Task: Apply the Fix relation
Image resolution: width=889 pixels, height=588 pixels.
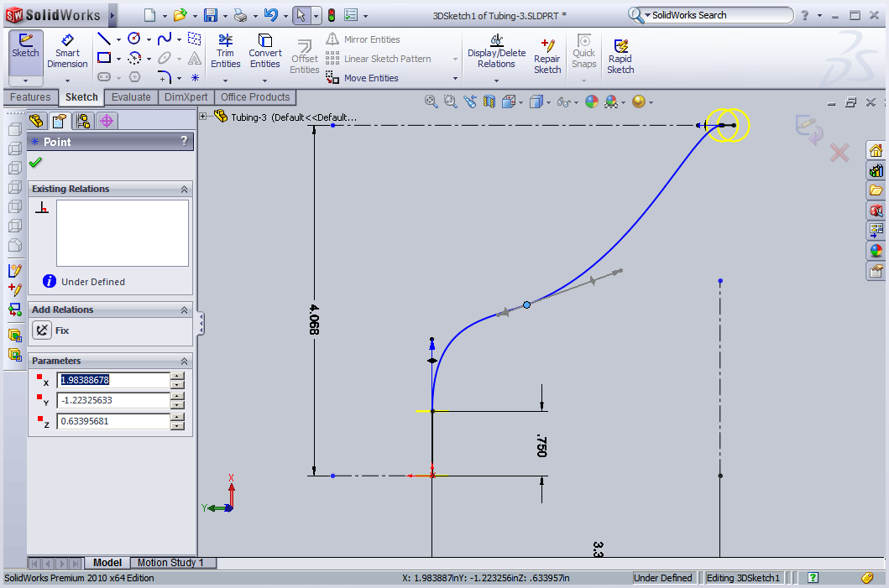Action: 42,330
